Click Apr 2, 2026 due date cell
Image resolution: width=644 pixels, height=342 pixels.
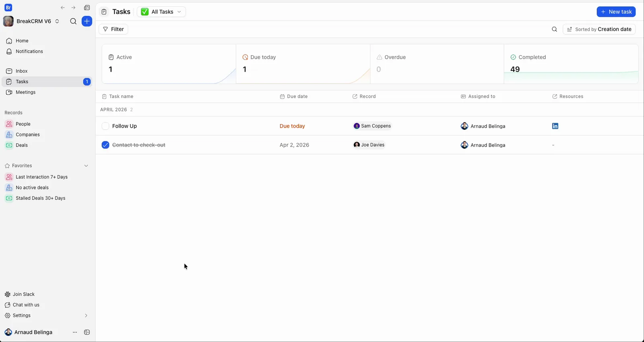click(x=294, y=145)
